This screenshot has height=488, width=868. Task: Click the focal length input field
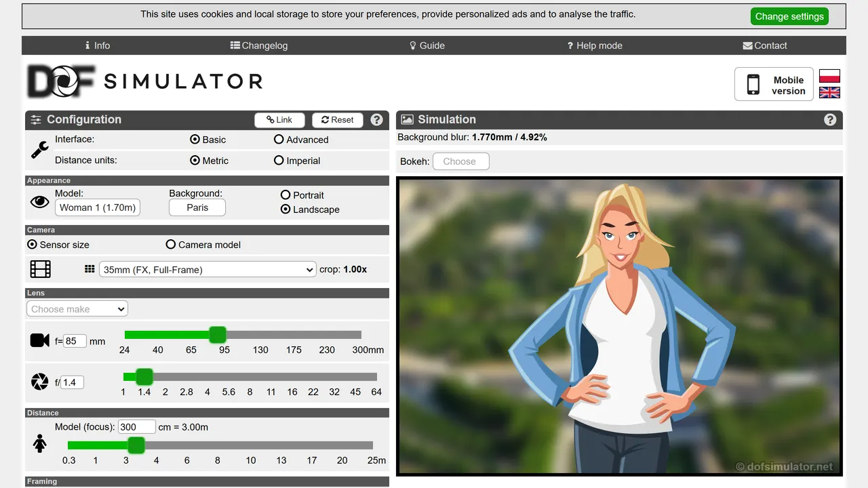(75, 341)
